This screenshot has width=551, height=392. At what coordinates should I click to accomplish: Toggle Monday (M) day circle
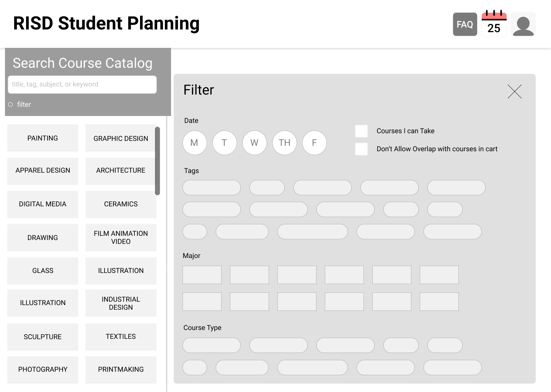click(195, 143)
